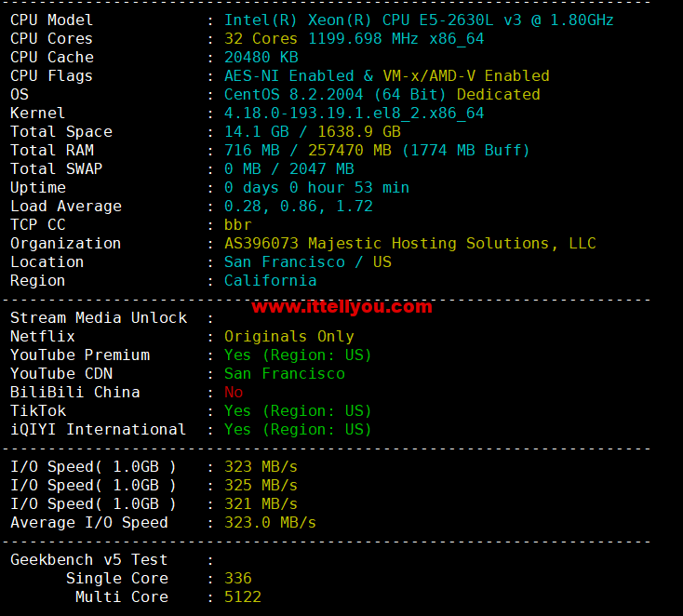Click the Average I/O Speed 323.0 MB/s value
The image size is (683, 616).
click(x=270, y=522)
